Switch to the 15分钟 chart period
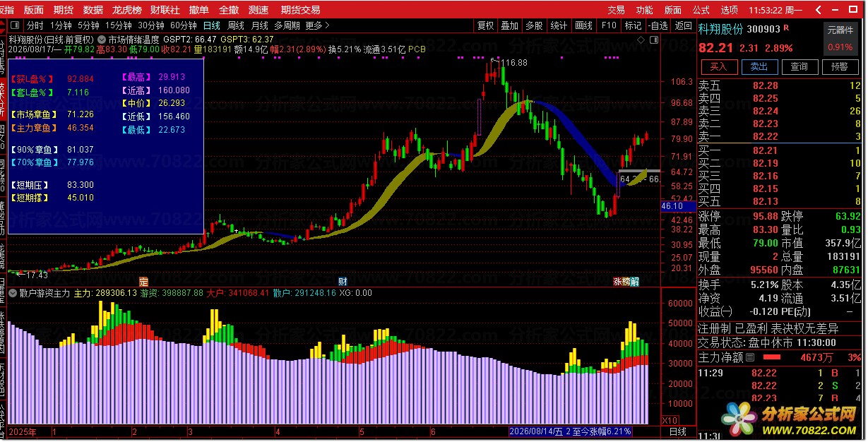 tap(119, 25)
